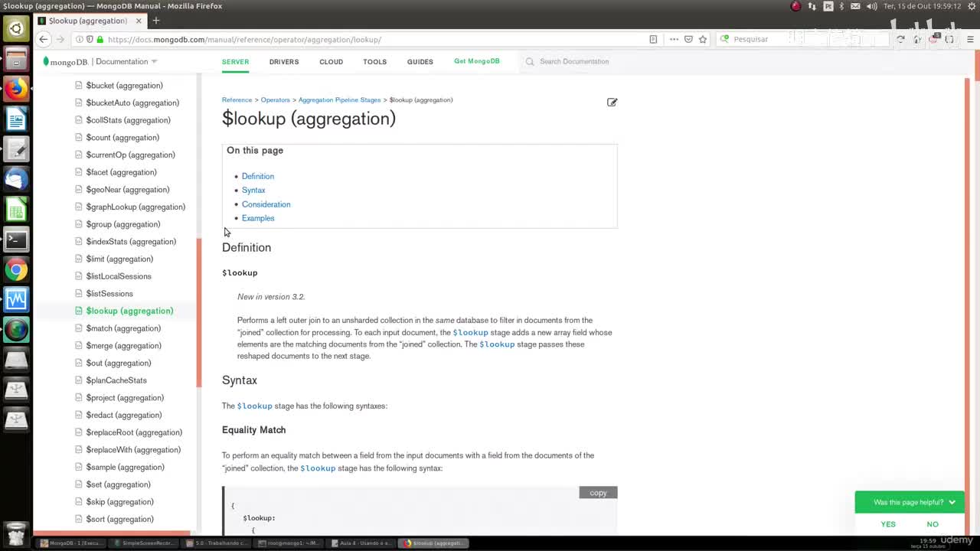Screen dimensions: 980x551
Task: Collapse the 'Was this page helpful?' widget
Action: click(x=952, y=503)
